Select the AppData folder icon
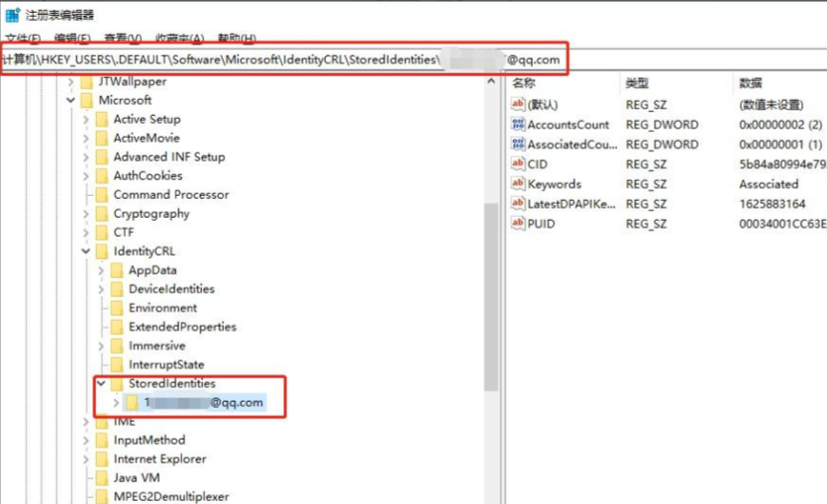This screenshot has height=504, width=827. click(x=117, y=270)
